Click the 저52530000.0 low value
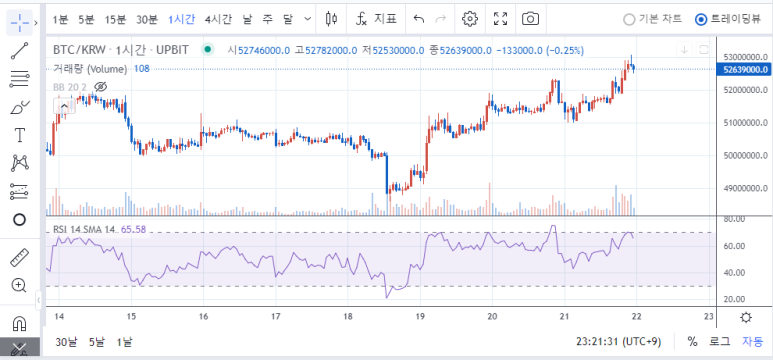This screenshot has width=773, height=360. [x=393, y=50]
